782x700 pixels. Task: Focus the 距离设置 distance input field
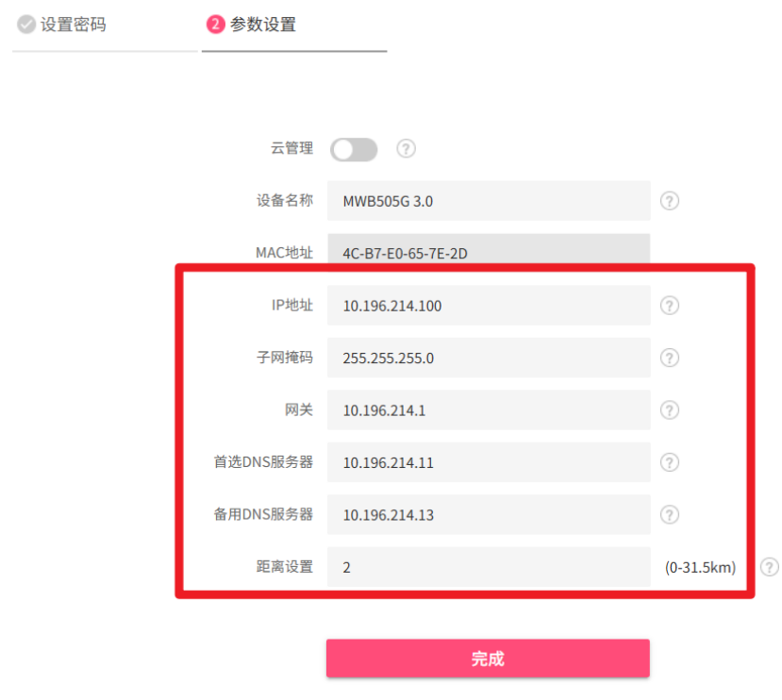point(489,567)
